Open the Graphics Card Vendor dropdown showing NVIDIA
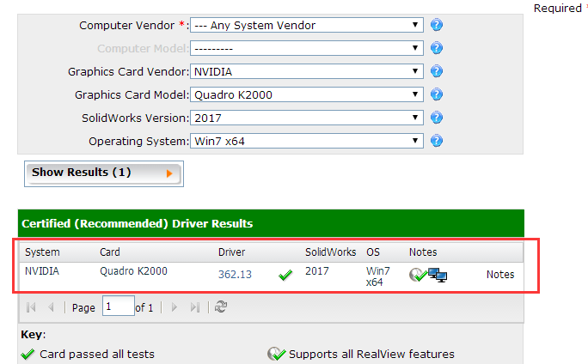This screenshot has height=364, width=588. tap(307, 71)
